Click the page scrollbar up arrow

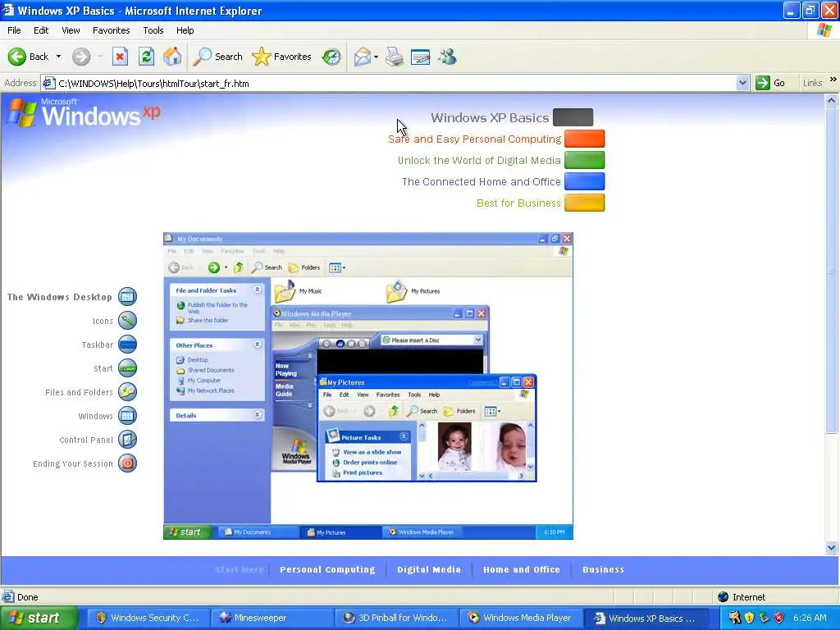click(x=832, y=100)
